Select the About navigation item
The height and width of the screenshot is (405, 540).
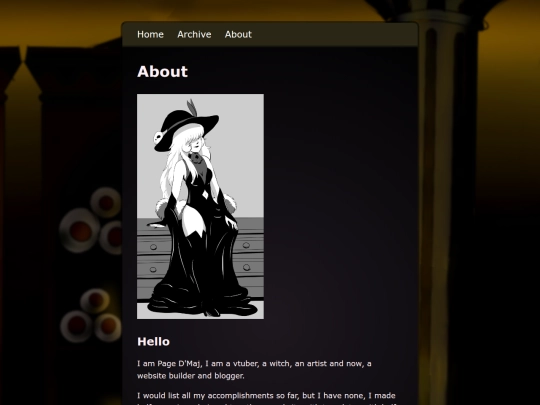click(238, 34)
